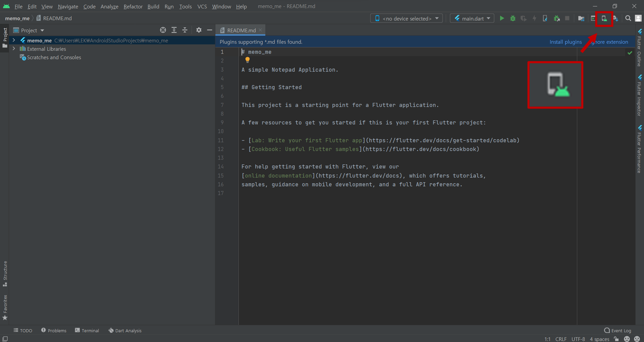Click memo_me breadcrumb in navigation bar
This screenshot has height=342, width=644.
tap(17, 18)
